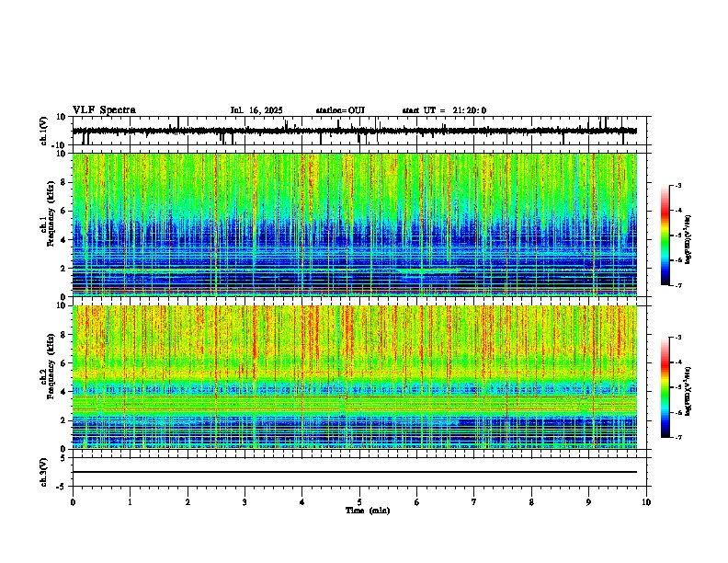
Task: Click the ch.3 flat voltage trace line
Action: [354, 472]
